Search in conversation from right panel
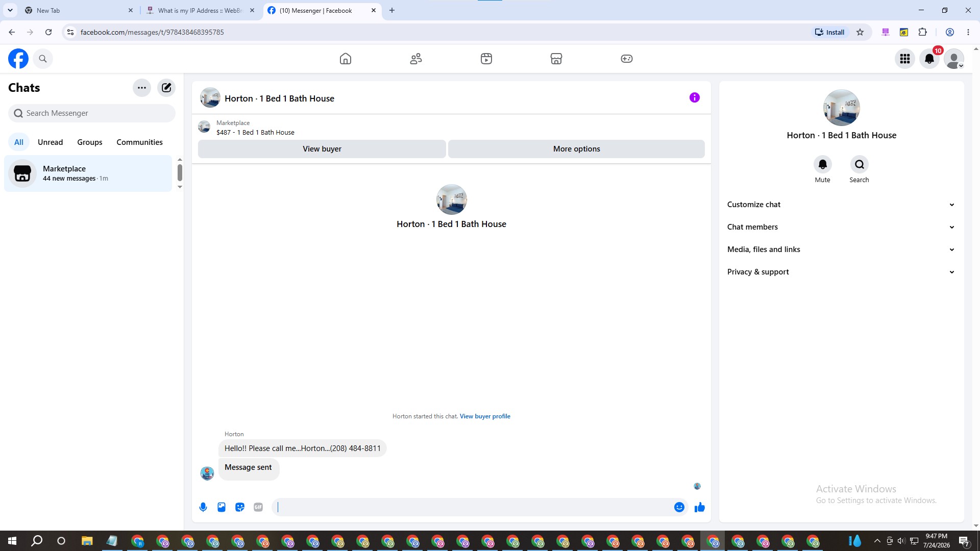Viewport: 980px width, 551px height. pos(860,164)
